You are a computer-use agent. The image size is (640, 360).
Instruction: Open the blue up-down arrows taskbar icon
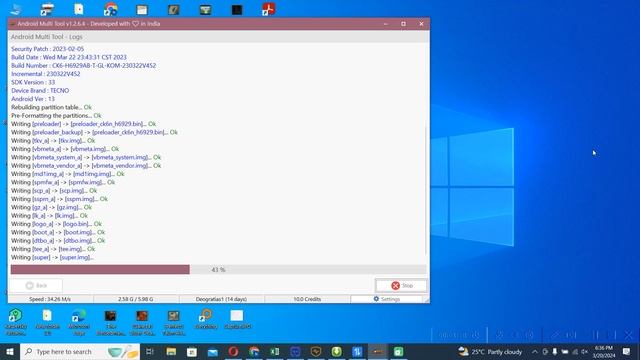[357, 351]
